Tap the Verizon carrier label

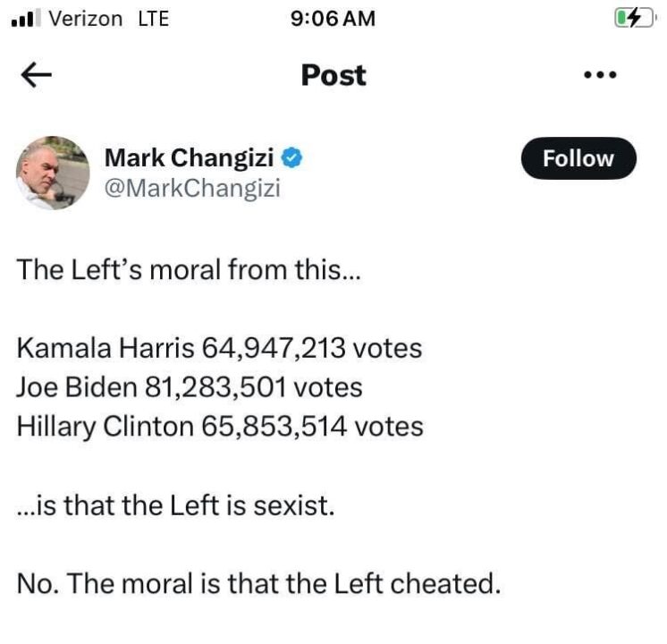click(x=86, y=18)
